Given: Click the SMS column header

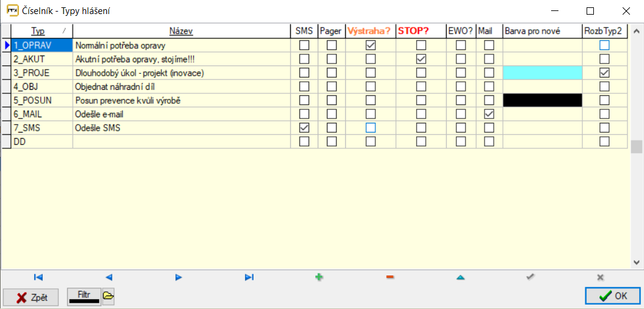Looking at the screenshot, I should pos(304,31).
